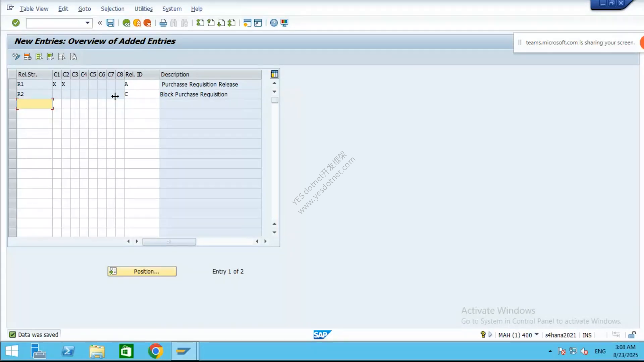
Task: Click the empty highlighted Rel.Str. input cell
Action: 35,104
